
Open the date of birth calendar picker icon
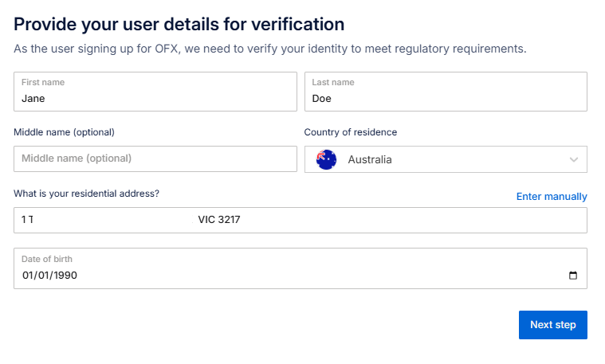[572, 276]
